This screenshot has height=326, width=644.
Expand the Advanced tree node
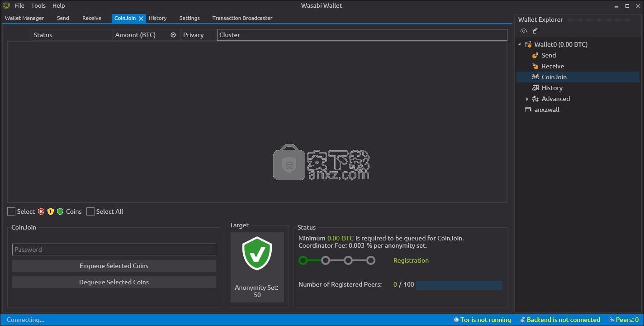[x=527, y=99]
